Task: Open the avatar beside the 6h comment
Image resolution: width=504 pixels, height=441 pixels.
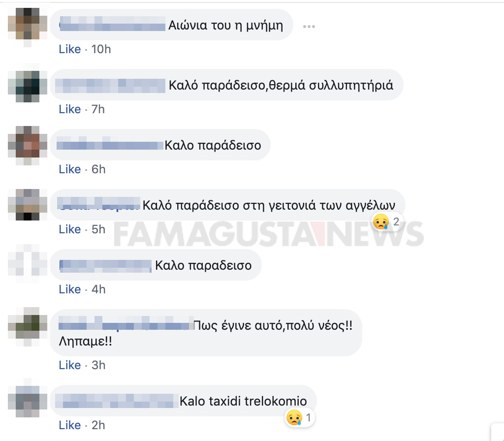Action: coord(28,145)
